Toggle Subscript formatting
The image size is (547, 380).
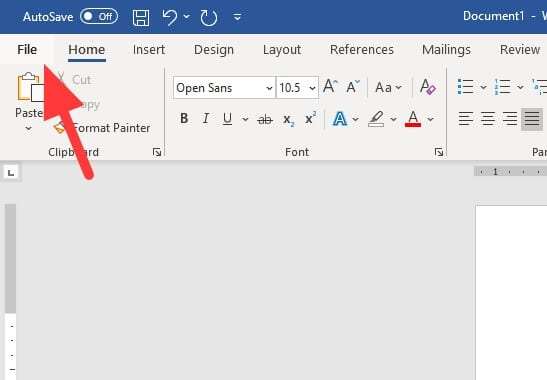coord(289,120)
